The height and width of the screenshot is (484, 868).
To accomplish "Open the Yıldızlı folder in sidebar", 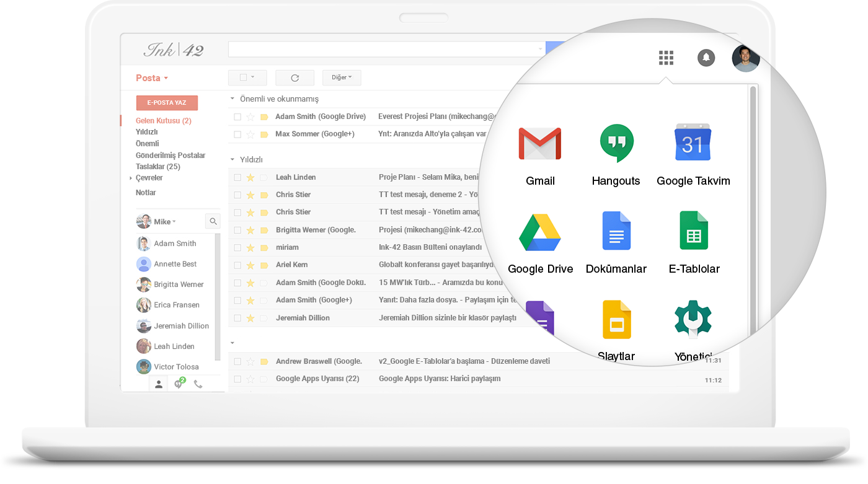I will (x=147, y=132).
